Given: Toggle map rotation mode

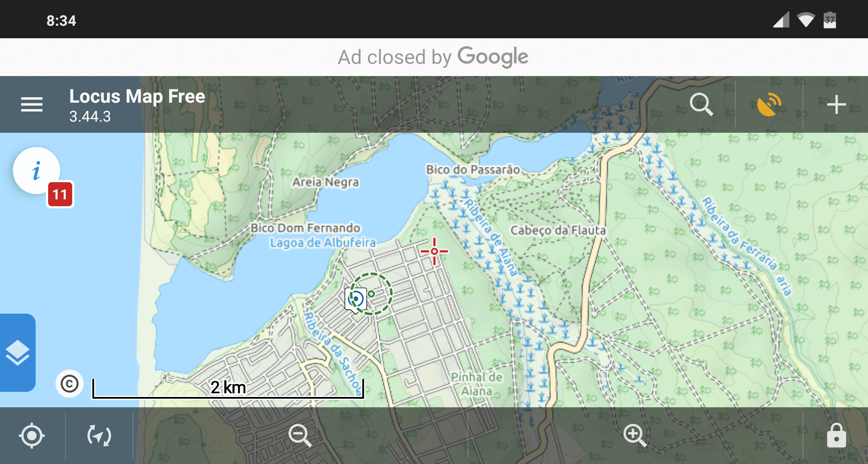Looking at the screenshot, I should tap(99, 436).
